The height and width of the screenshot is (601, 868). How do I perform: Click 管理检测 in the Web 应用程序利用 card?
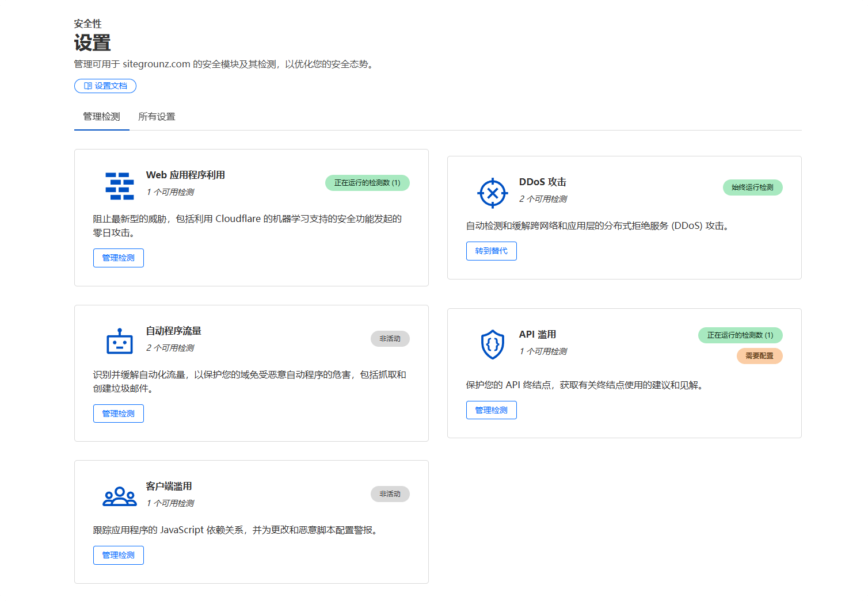118,258
